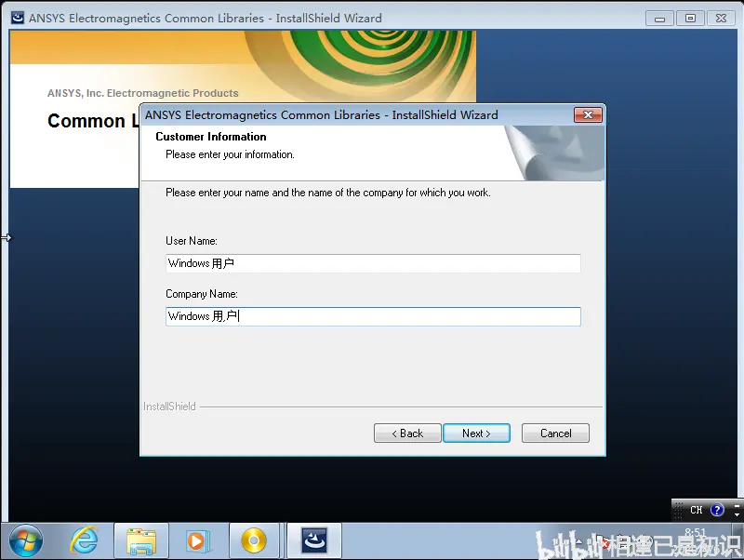Cancel the InstallShield wizard
This screenshot has height=560, width=744.
tap(555, 433)
